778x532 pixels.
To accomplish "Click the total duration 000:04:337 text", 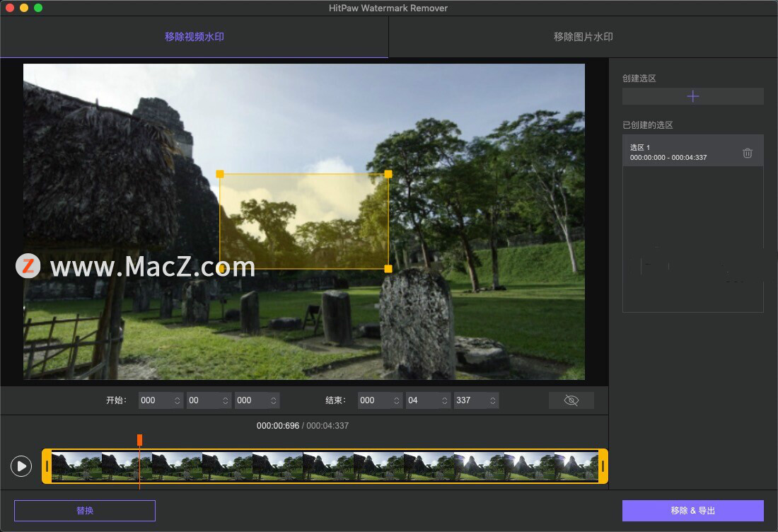I will click(327, 426).
